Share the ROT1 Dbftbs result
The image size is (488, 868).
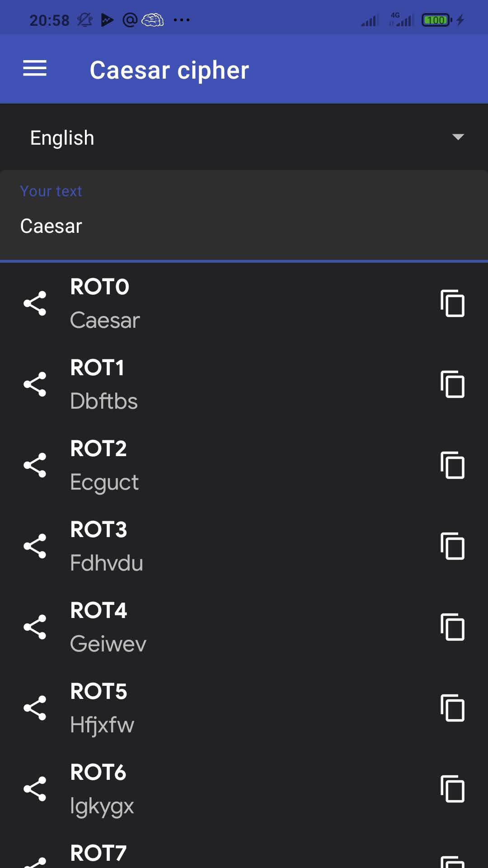tap(35, 384)
